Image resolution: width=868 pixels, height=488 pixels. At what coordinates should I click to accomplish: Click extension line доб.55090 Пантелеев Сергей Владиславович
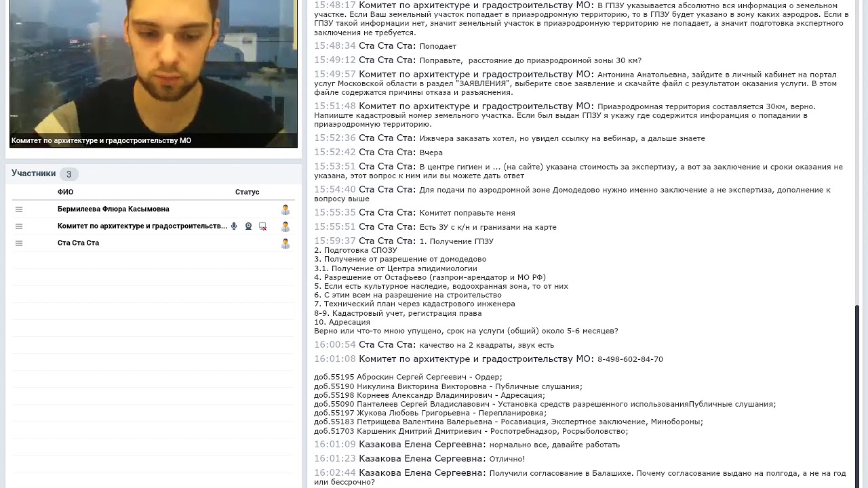(545, 405)
